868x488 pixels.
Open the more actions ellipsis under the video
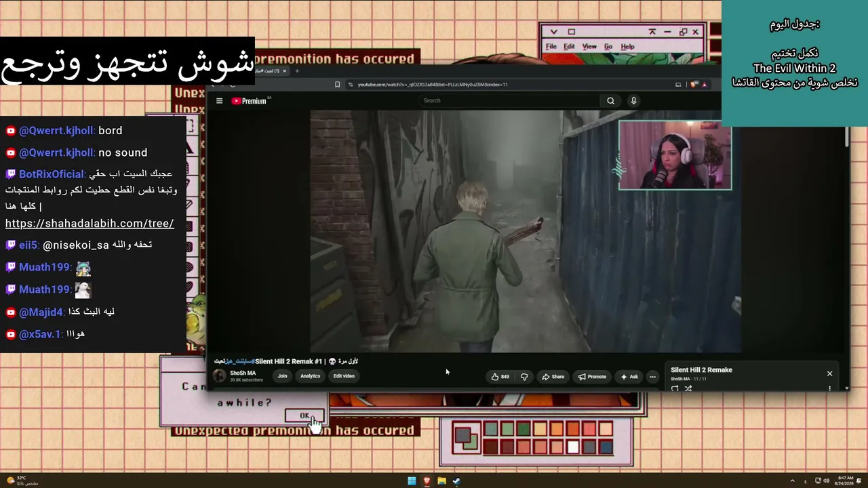[x=652, y=377]
